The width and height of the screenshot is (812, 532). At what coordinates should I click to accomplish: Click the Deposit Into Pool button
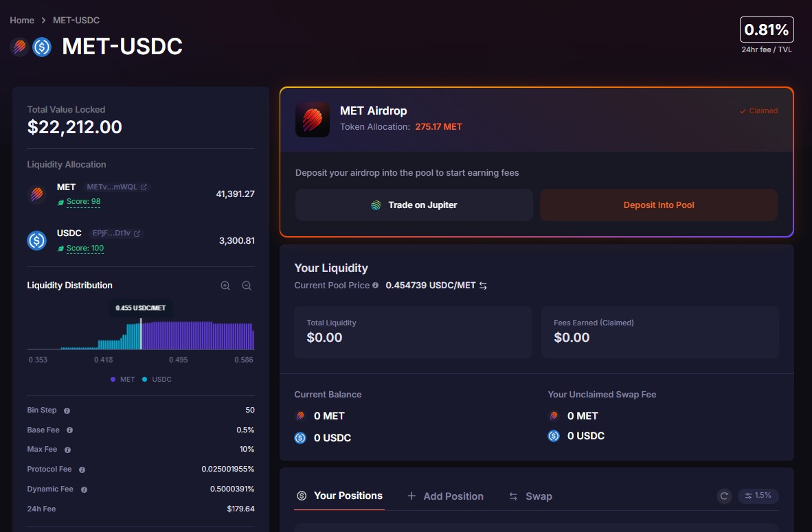point(659,205)
